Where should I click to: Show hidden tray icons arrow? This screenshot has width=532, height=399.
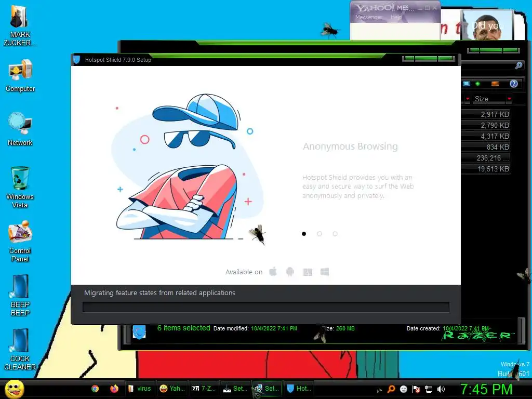pos(379,390)
